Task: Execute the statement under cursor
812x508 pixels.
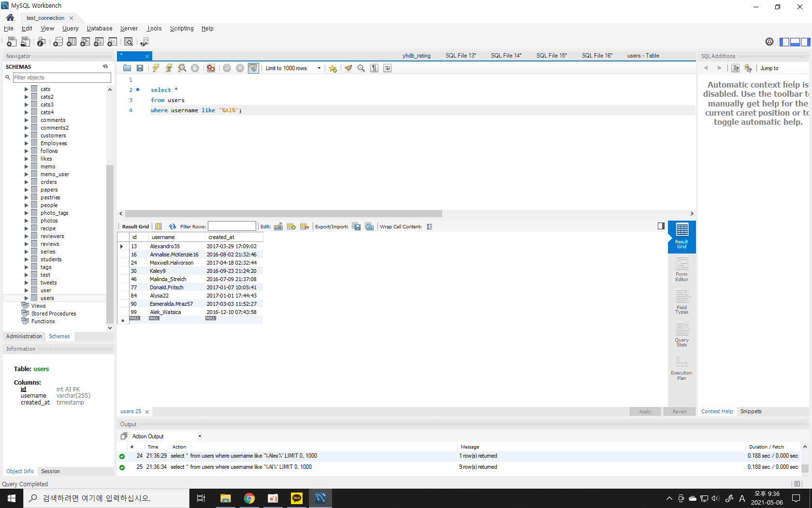Action: [x=169, y=68]
